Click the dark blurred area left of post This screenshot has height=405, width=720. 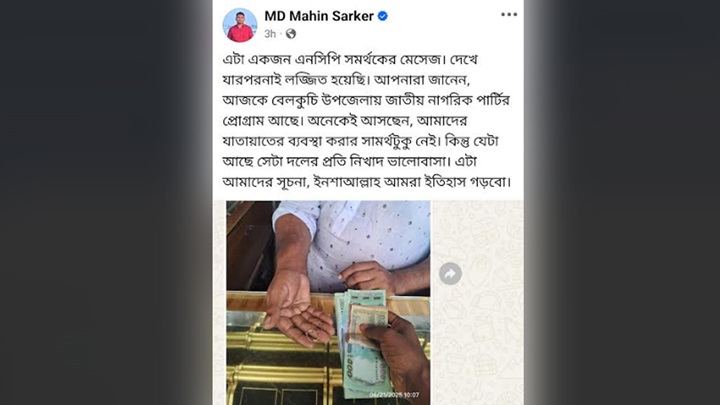click(x=106, y=202)
